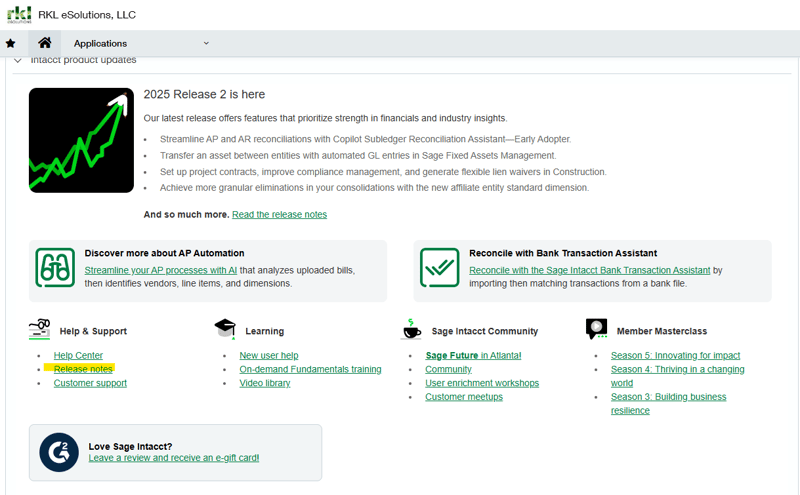Open the Help Center link
800x495 pixels.
(x=78, y=356)
